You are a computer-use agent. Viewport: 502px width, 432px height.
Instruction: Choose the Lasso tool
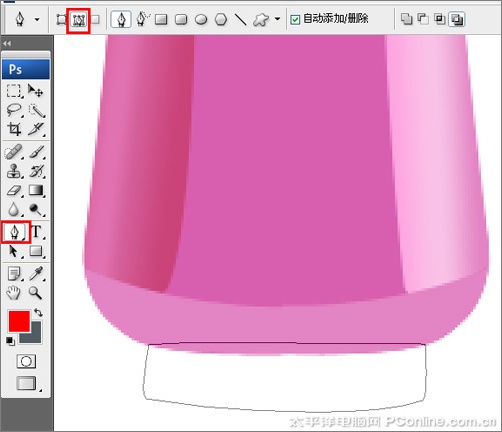tap(14, 110)
